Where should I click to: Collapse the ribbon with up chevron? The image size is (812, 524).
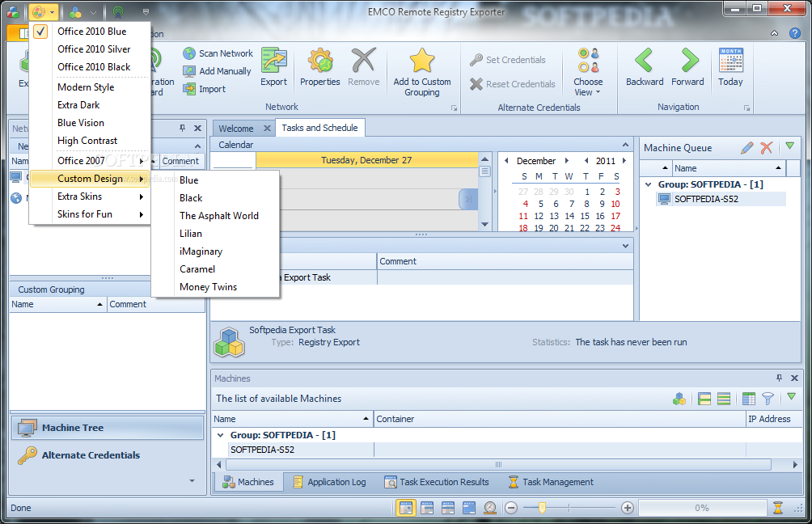(774, 33)
